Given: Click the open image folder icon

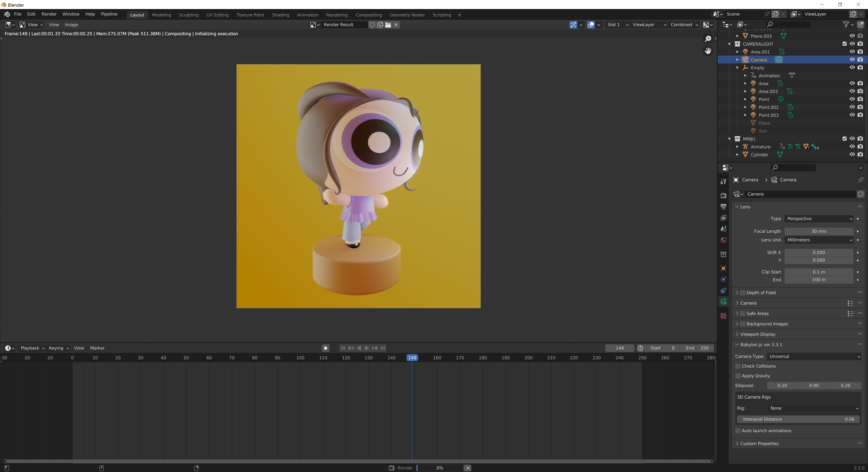Looking at the screenshot, I should [x=388, y=25].
